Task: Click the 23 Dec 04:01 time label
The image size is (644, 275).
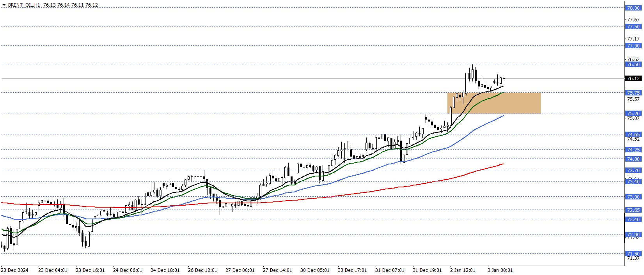Action: 53,270
